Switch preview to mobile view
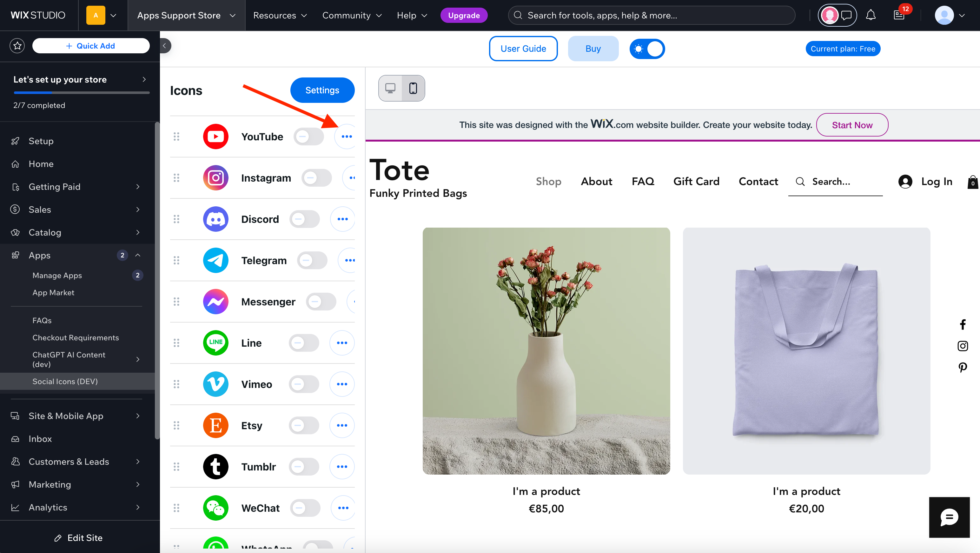The width and height of the screenshot is (980, 553). pos(413,88)
